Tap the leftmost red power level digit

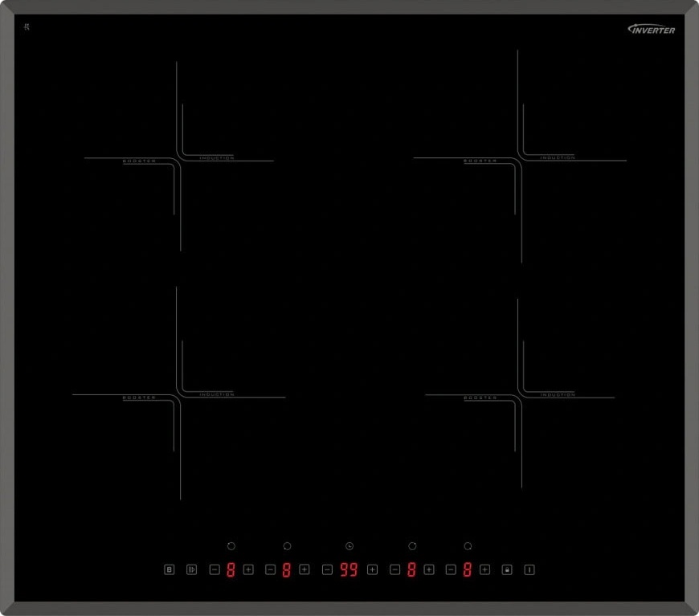231,569
